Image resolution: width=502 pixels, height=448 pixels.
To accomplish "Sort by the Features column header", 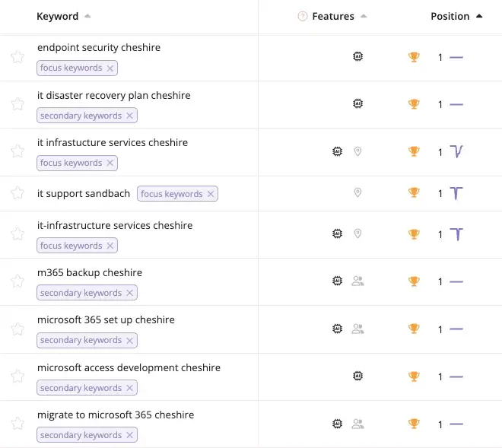I will tap(333, 17).
